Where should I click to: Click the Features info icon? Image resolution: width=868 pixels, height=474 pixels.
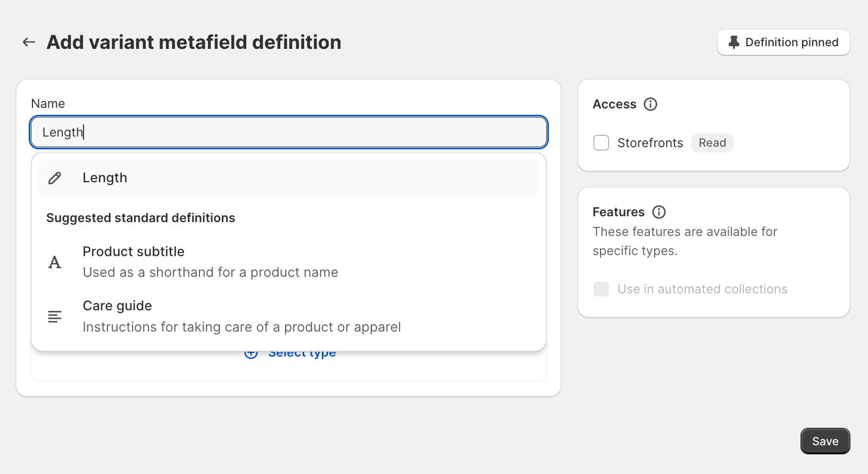[659, 212]
